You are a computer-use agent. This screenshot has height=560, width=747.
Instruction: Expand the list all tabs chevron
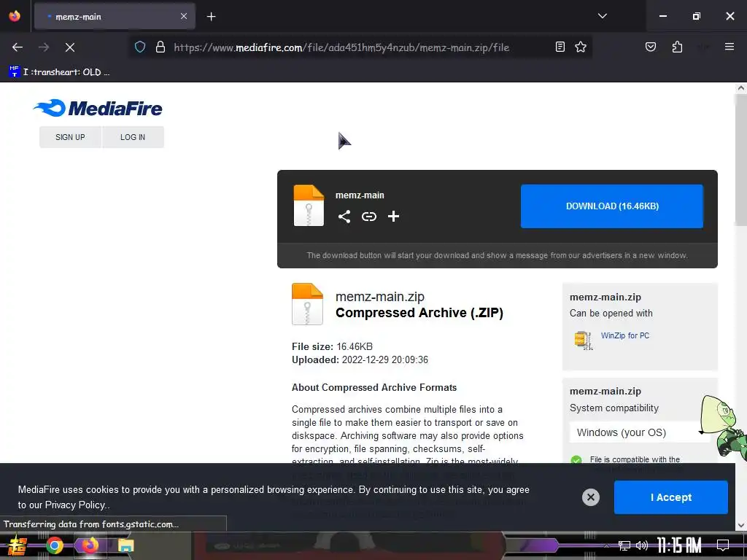(602, 16)
